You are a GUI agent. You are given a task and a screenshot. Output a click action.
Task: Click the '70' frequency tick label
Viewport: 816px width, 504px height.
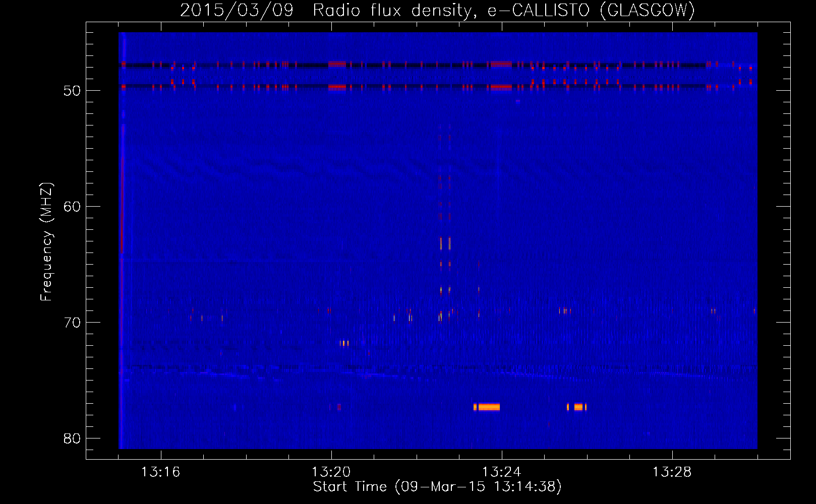(72, 323)
